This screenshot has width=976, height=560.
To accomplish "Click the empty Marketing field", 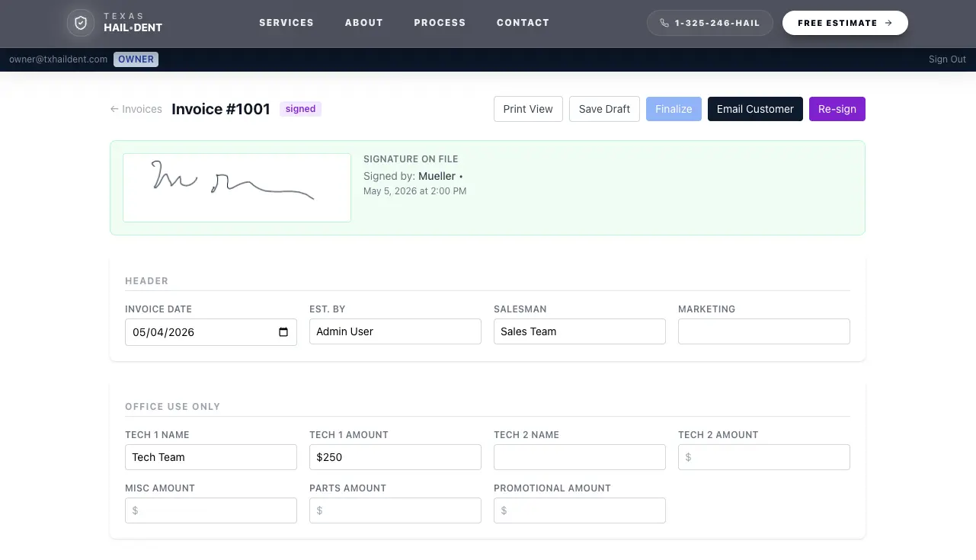I will point(764,331).
